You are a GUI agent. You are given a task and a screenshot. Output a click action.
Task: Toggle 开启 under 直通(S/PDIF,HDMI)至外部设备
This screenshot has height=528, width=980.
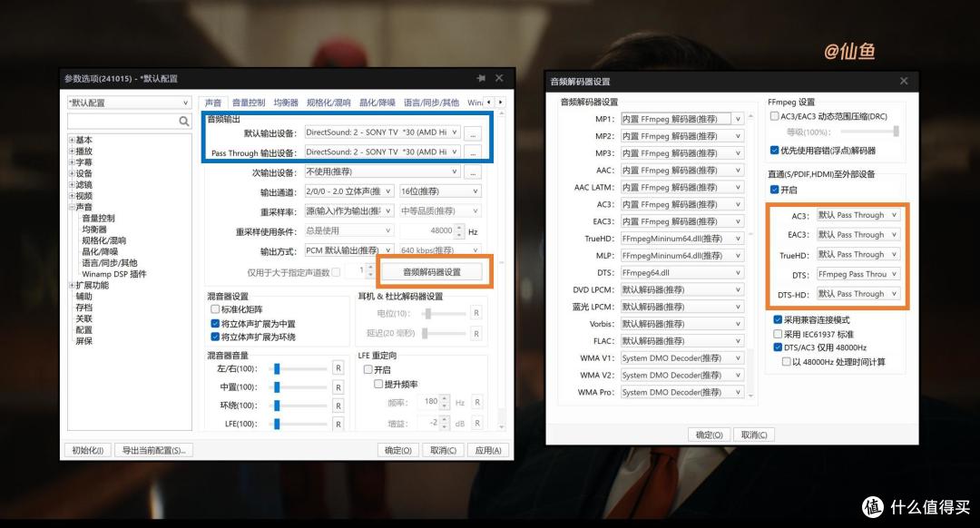click(774, 190)
